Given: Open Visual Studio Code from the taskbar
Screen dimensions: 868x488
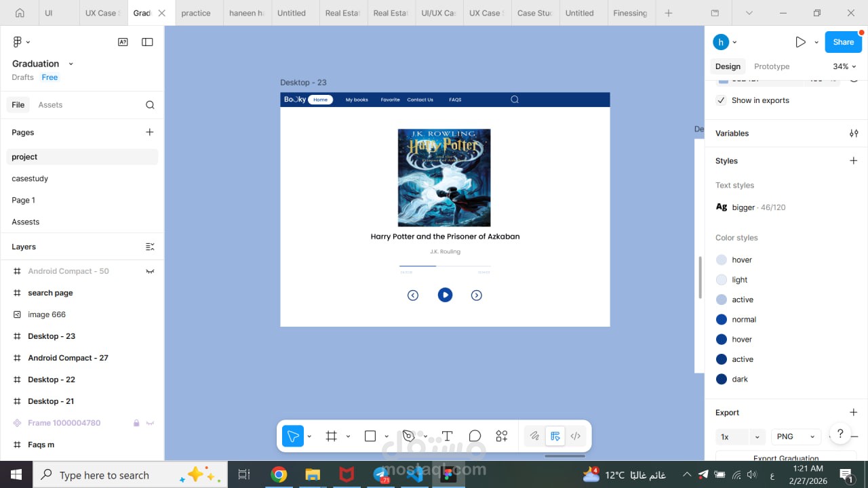Looking at the screenshot, I should pos(414,474).
